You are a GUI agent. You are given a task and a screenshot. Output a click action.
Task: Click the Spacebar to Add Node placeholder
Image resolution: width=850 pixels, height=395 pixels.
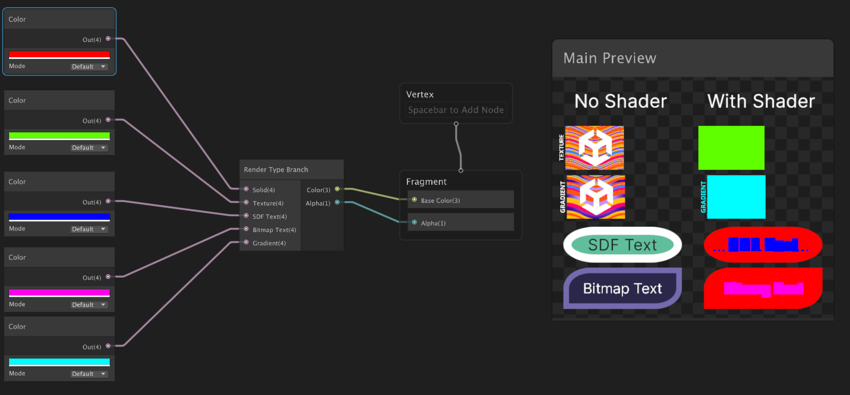pyautogui.click(x=456, y=110)
